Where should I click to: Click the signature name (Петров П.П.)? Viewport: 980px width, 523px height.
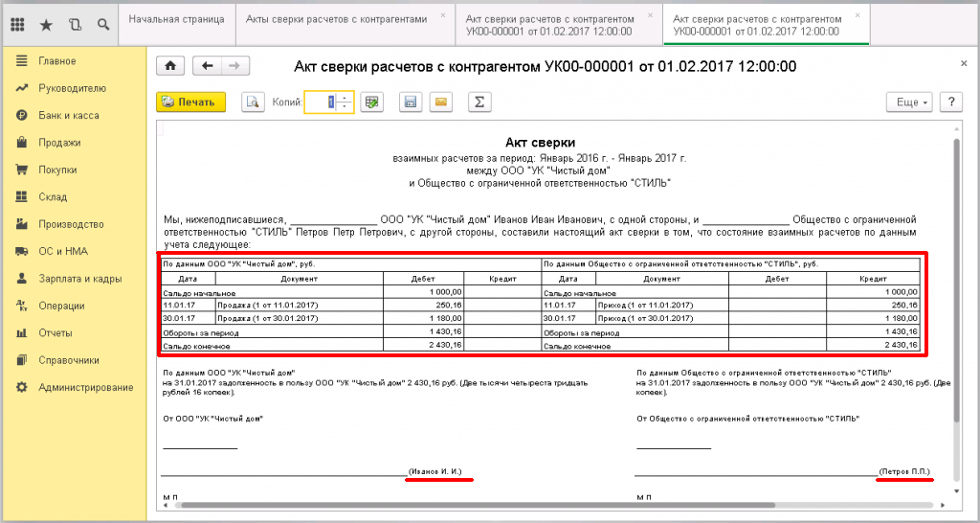[904, 471]
